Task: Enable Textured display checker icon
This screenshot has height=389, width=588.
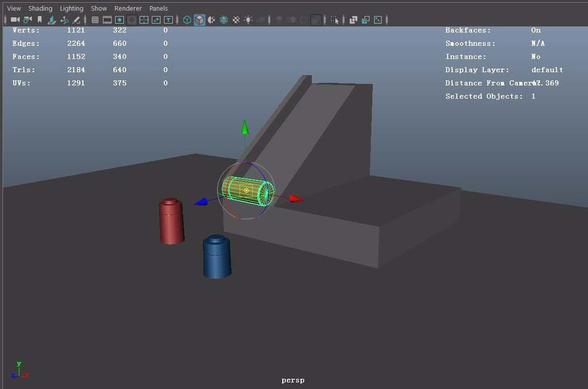Action: pyautogui.click(x=236, y=20)
